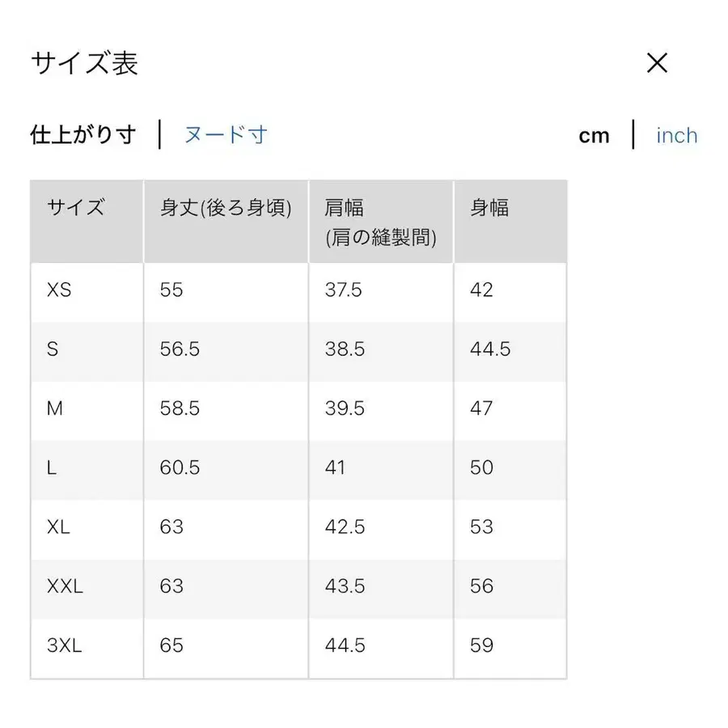
Task: Select the cm unit option
Action: pos(595,135)
